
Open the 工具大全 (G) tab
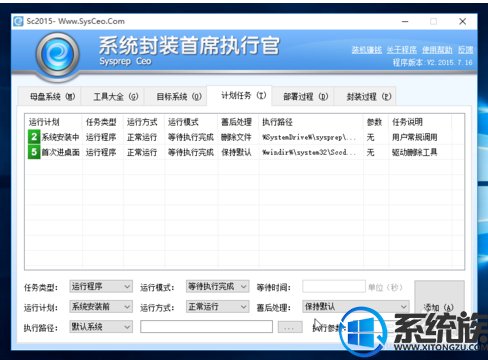[113, 97]
